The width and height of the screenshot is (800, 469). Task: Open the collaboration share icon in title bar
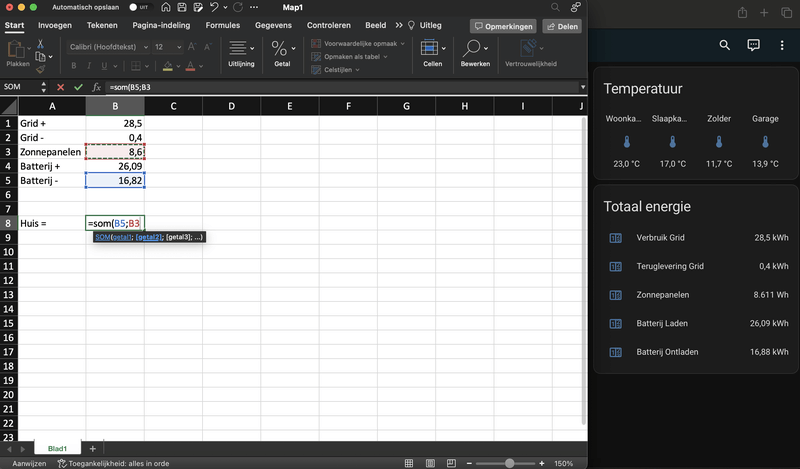pos(576,7)
